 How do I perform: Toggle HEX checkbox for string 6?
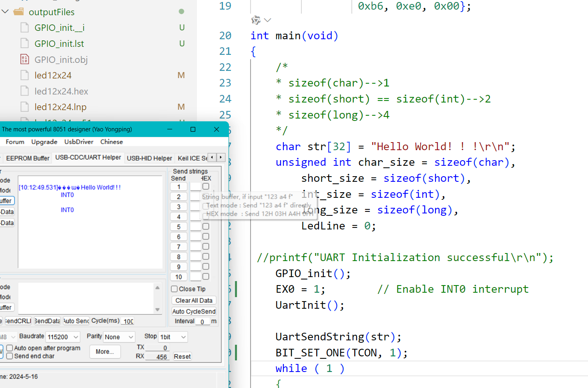[206, 236]
